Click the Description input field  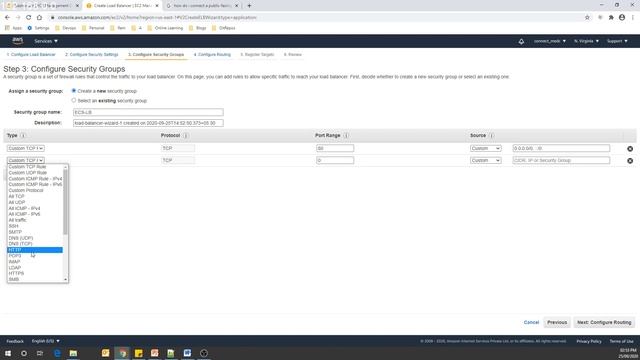click(148, 123)
